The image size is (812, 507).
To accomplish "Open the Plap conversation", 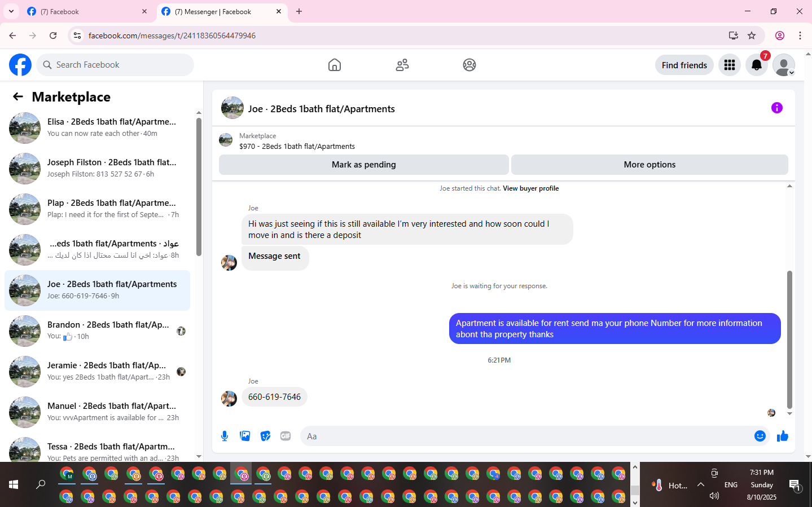I will coord(97,209).
